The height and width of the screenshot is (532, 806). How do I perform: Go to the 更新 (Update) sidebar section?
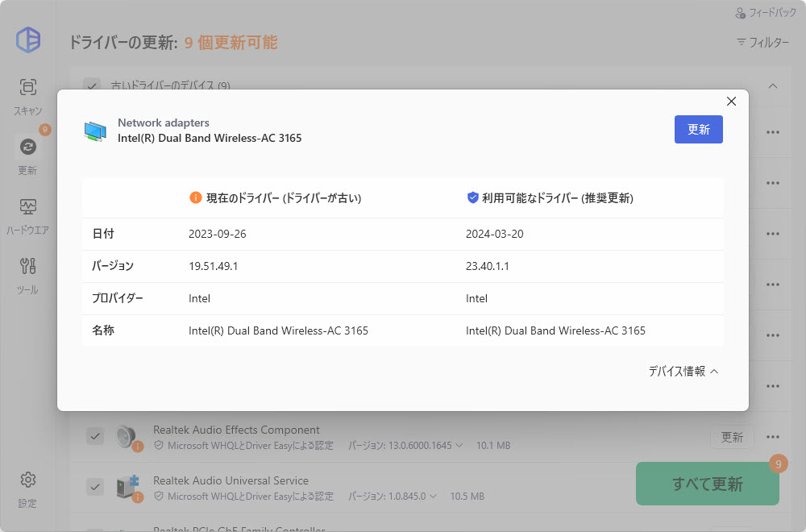27,156
